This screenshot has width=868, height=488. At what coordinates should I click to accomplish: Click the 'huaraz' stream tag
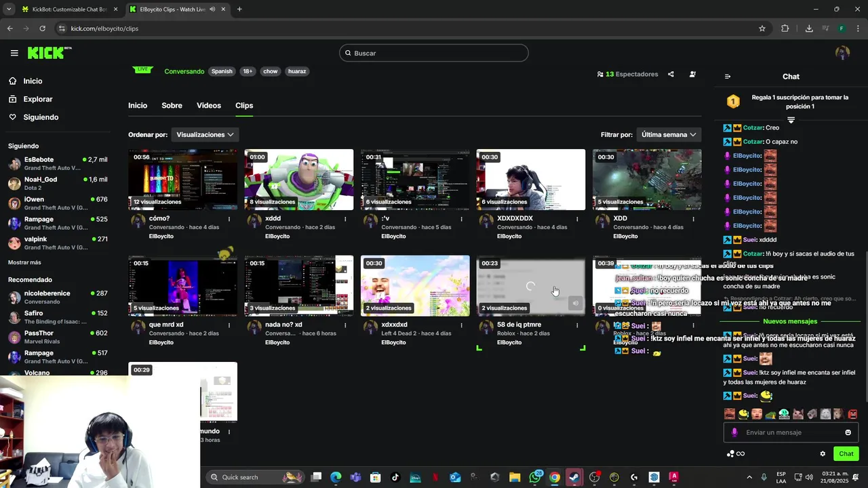(x=297, y=71)
